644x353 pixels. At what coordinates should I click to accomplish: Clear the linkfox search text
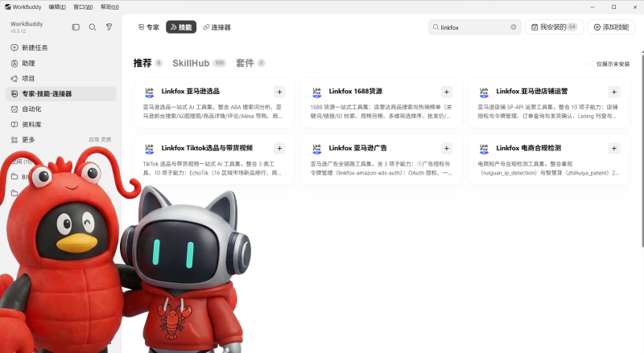tap(514, 27)
